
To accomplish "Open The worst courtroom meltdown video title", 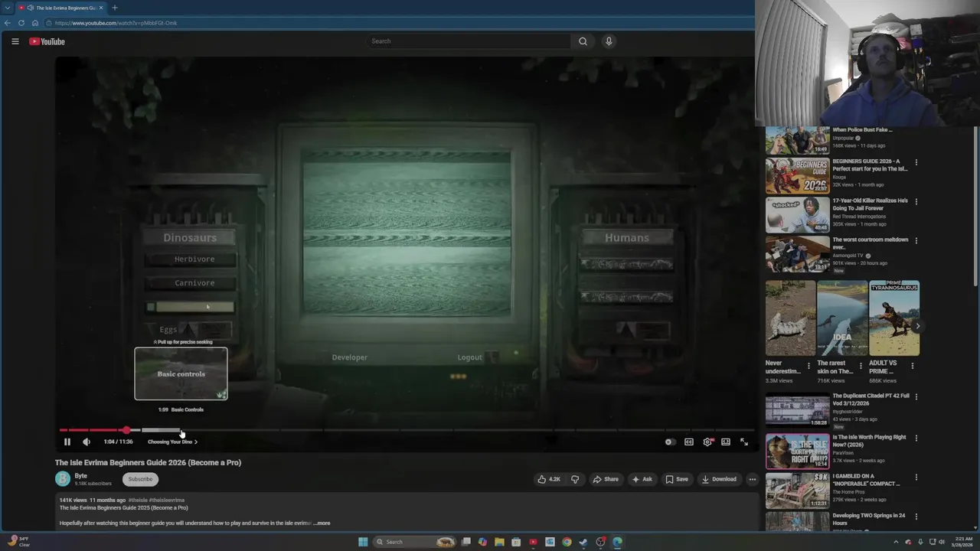I will point(870,243).
